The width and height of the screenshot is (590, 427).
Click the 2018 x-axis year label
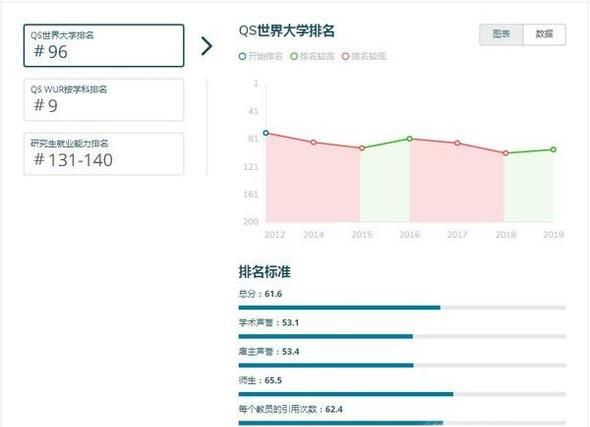pos(506,235)
